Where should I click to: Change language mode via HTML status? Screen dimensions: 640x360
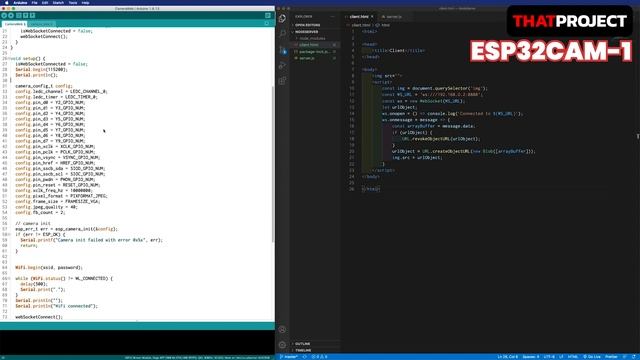573,357
